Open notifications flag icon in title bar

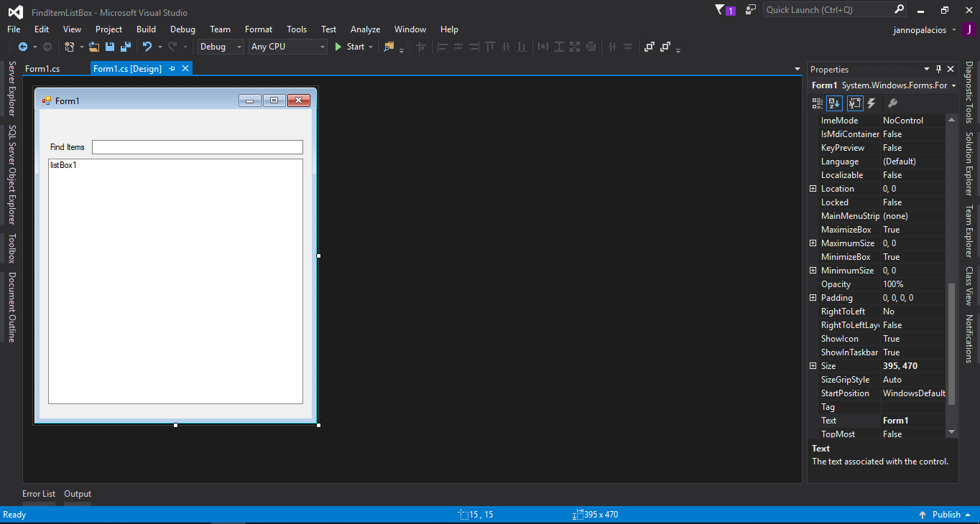point(724,10)
